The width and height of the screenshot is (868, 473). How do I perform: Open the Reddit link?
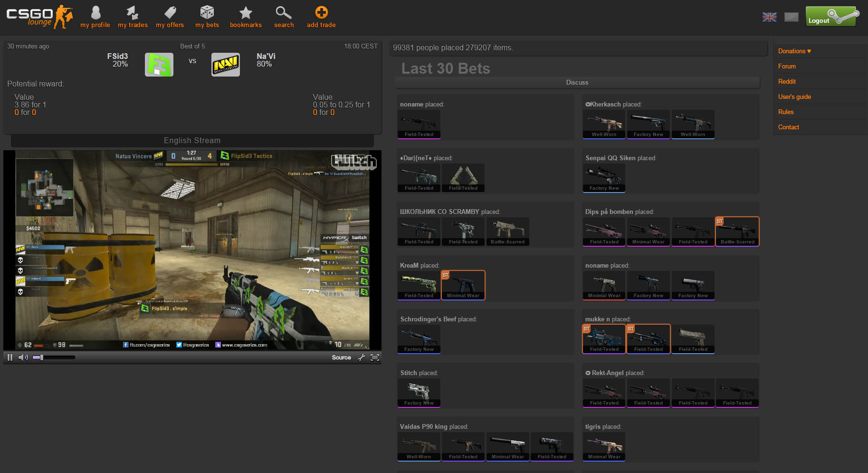tap(787, 82)
